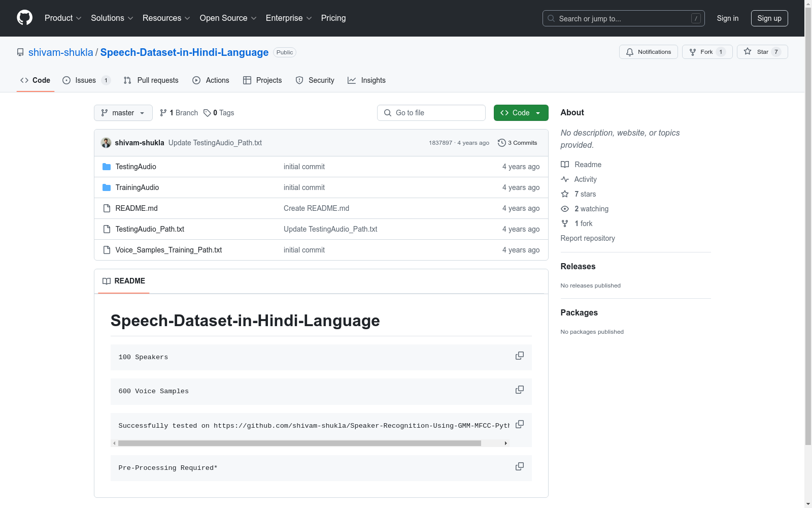Viewport: 812px width, 508px height.
Task: Open Voice_Samples_Training_Path.txt file
Action: tap(168, 250)
